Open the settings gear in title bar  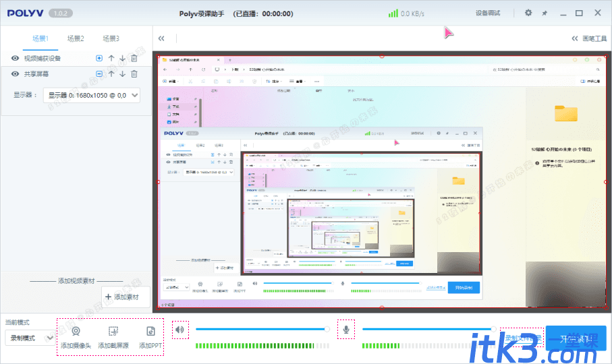click(528, 13)
